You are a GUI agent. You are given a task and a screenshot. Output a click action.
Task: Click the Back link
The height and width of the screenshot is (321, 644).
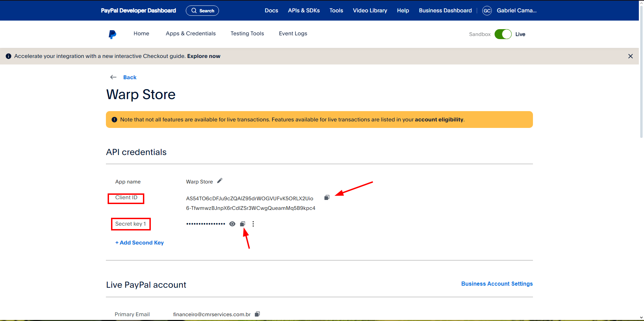[130, 78]
